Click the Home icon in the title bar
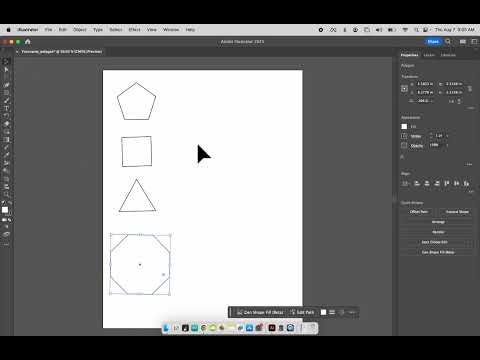 tap(28, 42)
